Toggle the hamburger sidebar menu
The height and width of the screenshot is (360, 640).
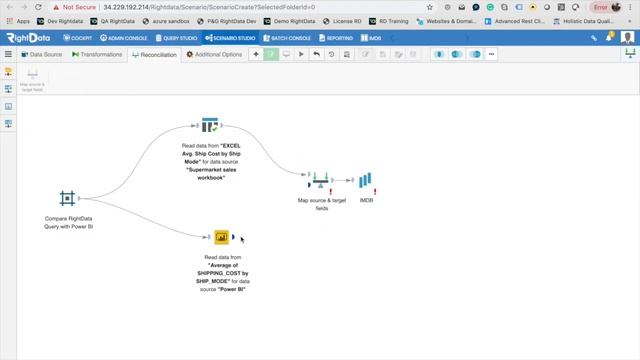click(x=8, y=54)
